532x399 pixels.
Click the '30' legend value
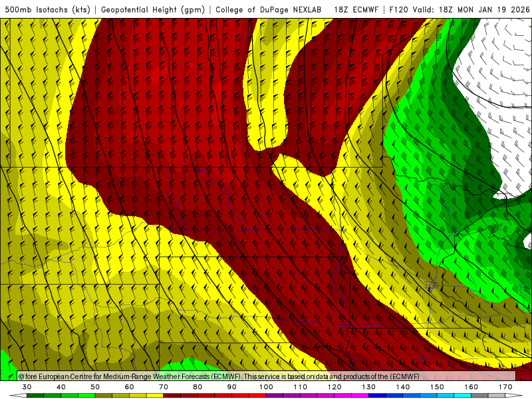point(27,387)
